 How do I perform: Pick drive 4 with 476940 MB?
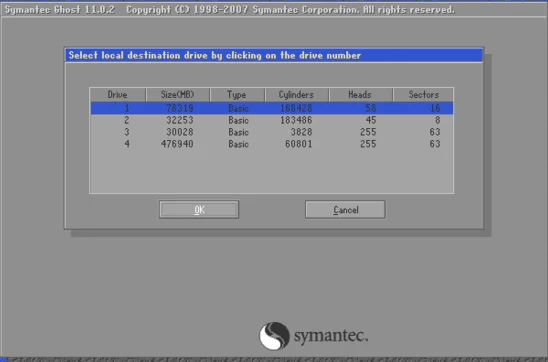(x=272, y=144)
